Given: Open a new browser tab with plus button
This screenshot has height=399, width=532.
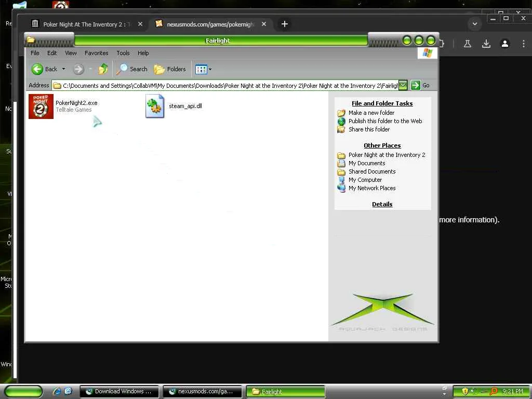Looking at the screenshot, I should click(x=285, y=24).
